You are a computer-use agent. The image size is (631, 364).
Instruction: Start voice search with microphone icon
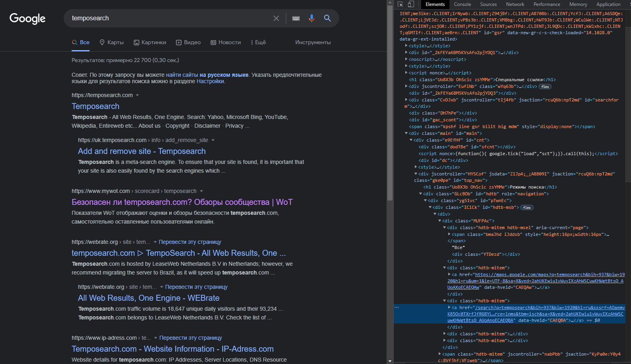tap(311, 18)
